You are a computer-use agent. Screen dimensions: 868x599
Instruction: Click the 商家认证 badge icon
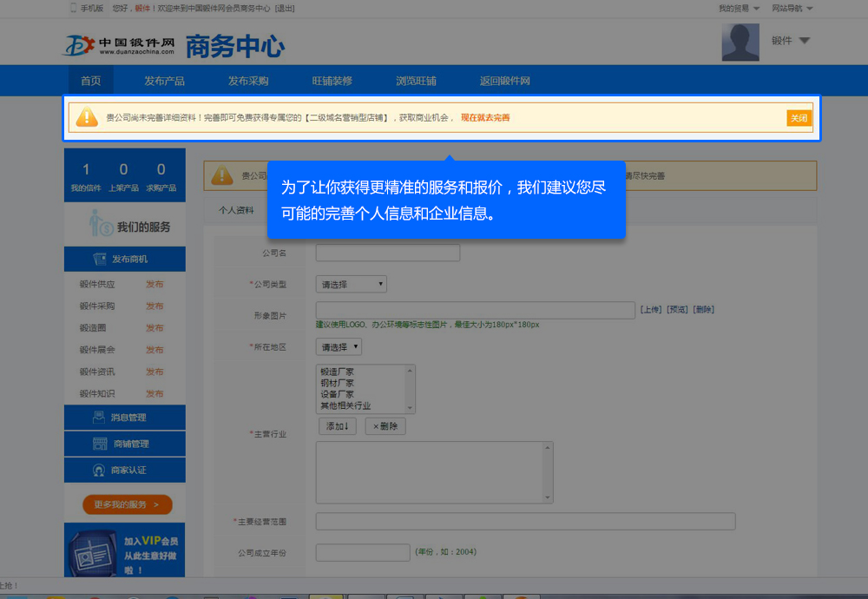[x=101, y=470]
